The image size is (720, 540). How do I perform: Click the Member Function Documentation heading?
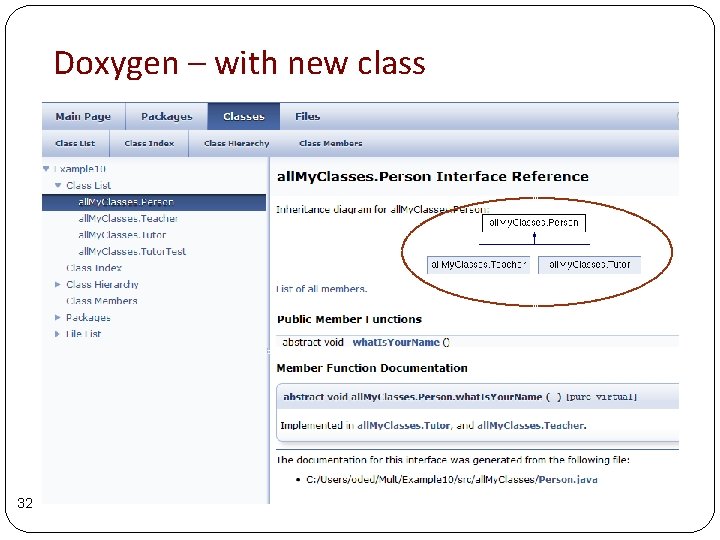click(372, 368)
